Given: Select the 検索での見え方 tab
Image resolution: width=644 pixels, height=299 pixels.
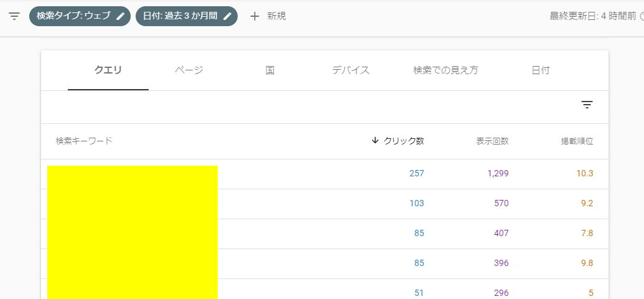Looking at the screenshot, I should 446,70.
